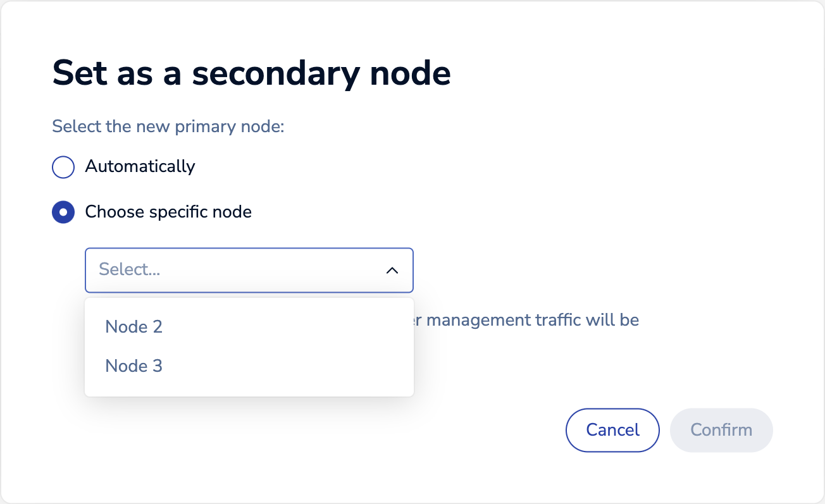This screenshot has width=825, height=504.
Task: Click the filled radio next to Choose specific node
Action: [x=63, y=212]
